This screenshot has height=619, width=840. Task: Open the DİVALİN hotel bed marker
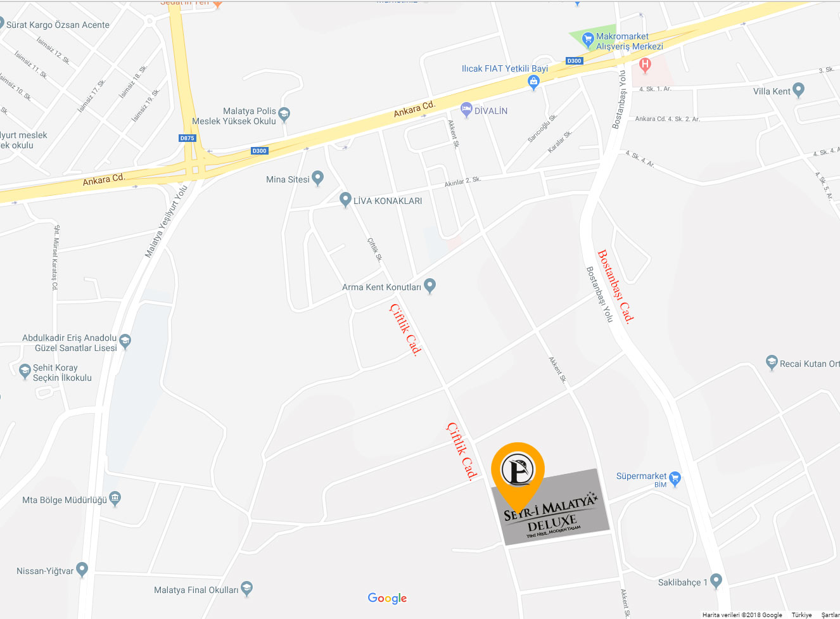(466, 110)
